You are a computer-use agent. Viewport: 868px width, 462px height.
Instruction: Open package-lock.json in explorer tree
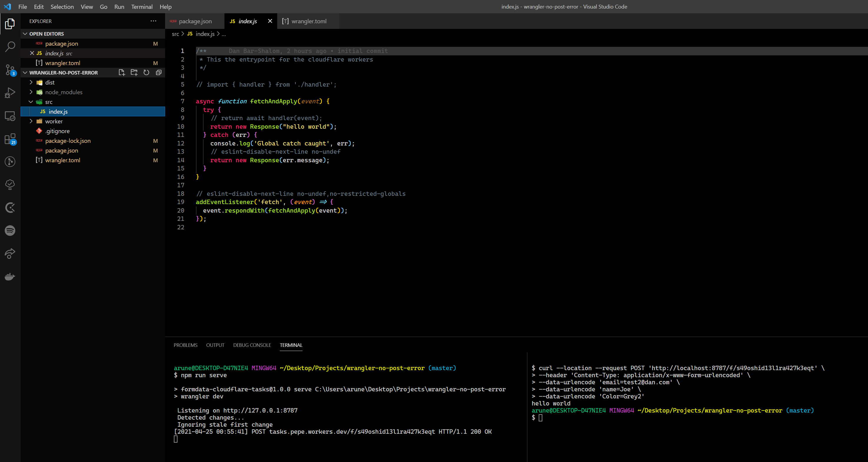[68, 141]
